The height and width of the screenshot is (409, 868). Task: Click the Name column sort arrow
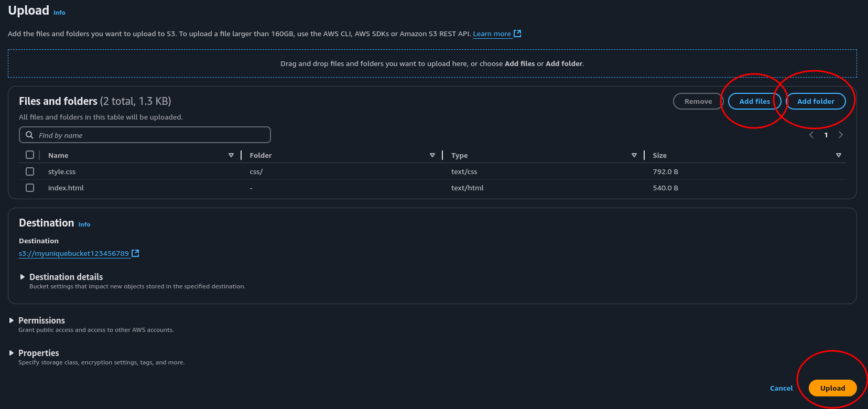pos(231,155)
